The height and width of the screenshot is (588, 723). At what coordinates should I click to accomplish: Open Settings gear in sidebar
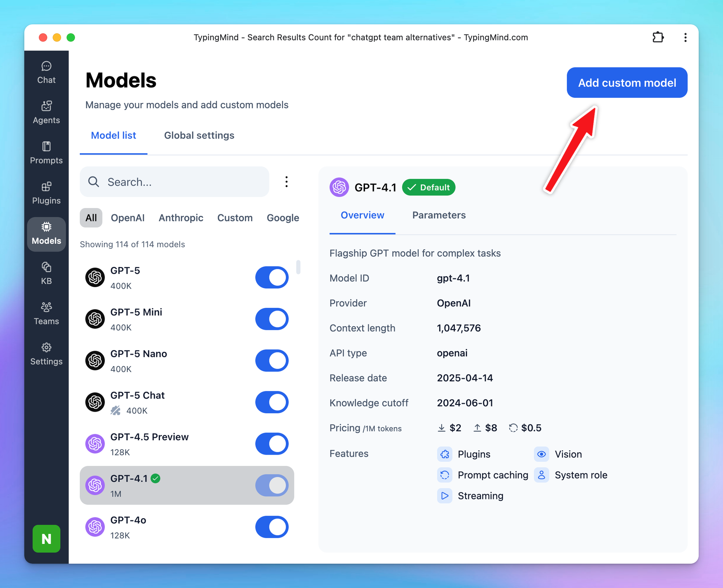click(x=46, y=354)
